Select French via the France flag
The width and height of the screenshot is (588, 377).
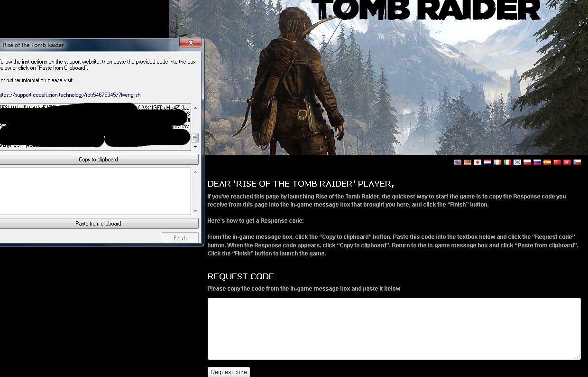(x=497, y=162)
